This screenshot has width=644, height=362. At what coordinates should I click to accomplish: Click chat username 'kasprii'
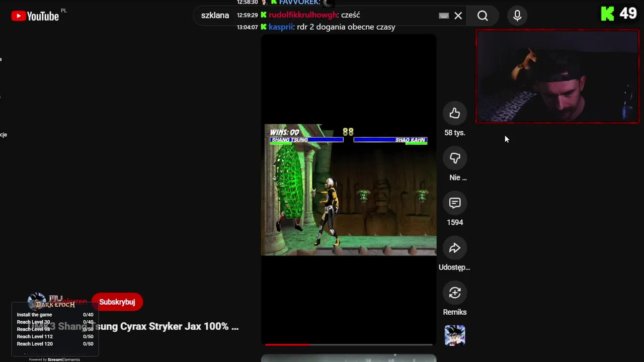click(281, 27)
